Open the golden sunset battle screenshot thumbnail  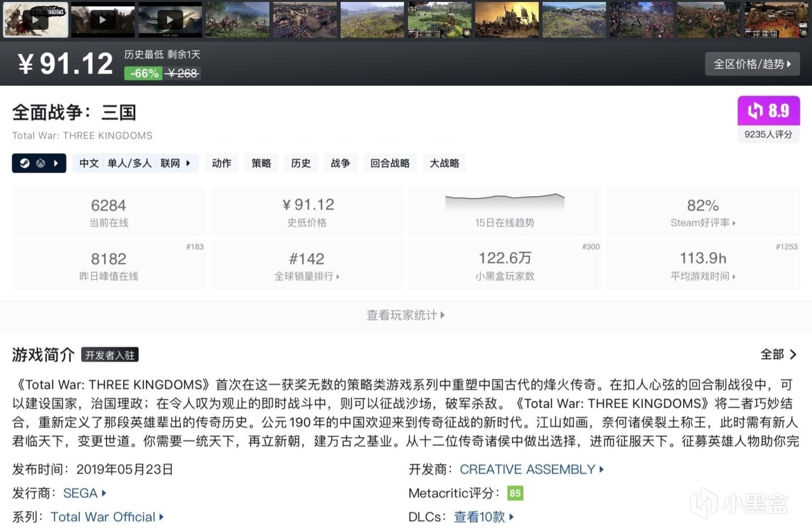click(507, 19)
